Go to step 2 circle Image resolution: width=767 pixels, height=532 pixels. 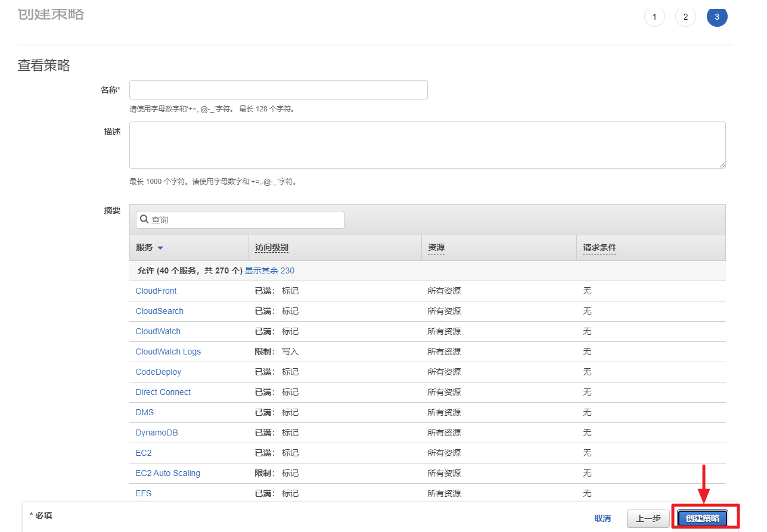pos(685,17)
